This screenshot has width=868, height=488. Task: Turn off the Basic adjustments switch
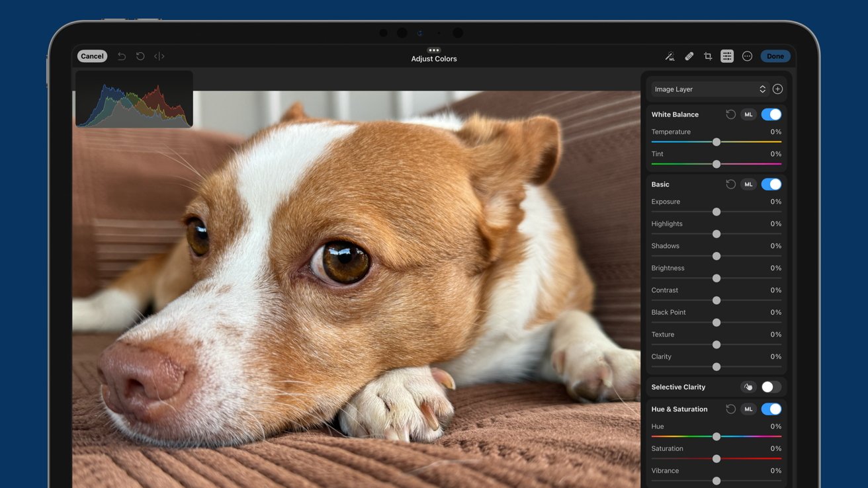(x=771, y=184)
